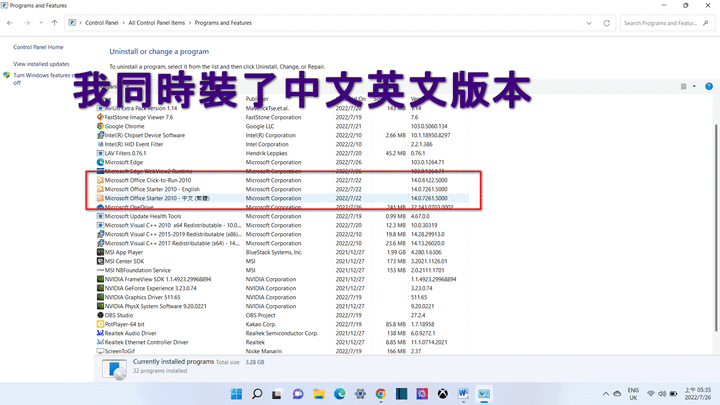Click Nicke Manarin publisher cell
720x405 pixels.
[x=264, y=351]
